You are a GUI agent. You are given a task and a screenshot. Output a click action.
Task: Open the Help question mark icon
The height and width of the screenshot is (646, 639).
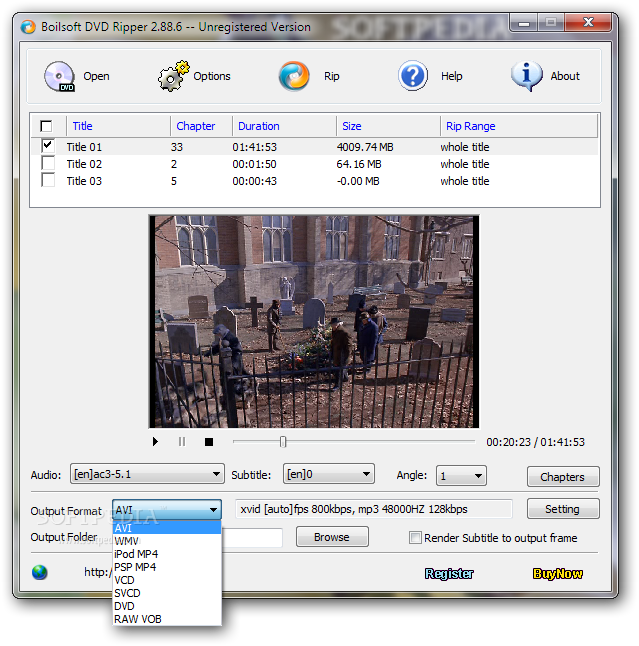[x=413, y=76]
